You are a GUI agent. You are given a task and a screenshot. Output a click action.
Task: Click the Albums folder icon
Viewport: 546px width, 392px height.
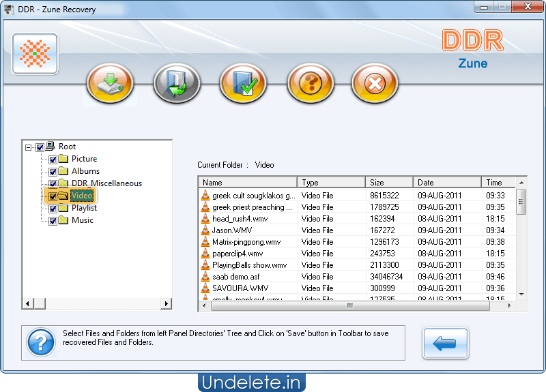63,171
